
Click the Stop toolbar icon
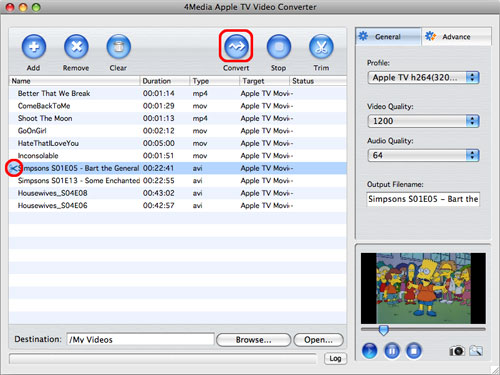pyautogui.click(x=279, y=47)
